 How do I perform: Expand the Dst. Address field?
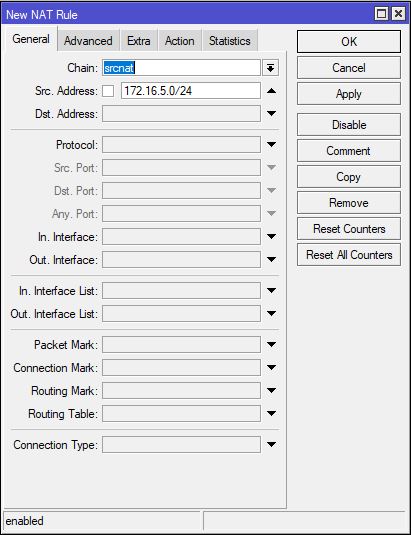(x=271, y=114)
